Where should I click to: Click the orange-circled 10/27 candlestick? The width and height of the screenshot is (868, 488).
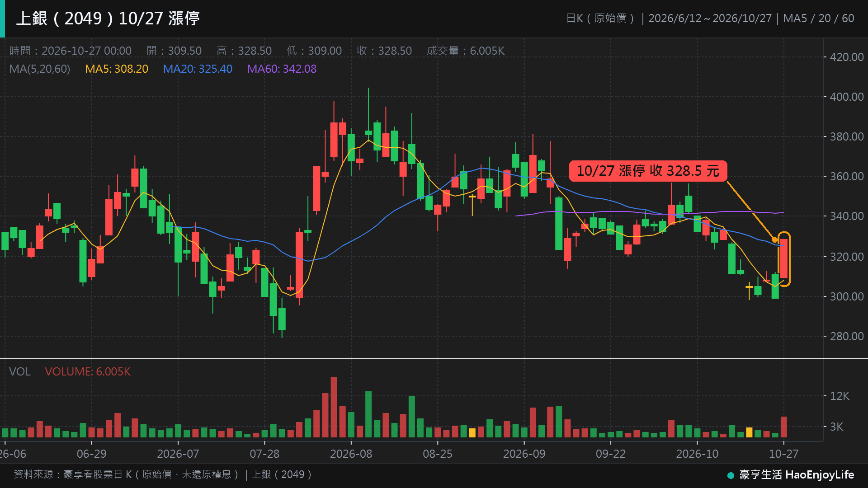tap(784, 258)
